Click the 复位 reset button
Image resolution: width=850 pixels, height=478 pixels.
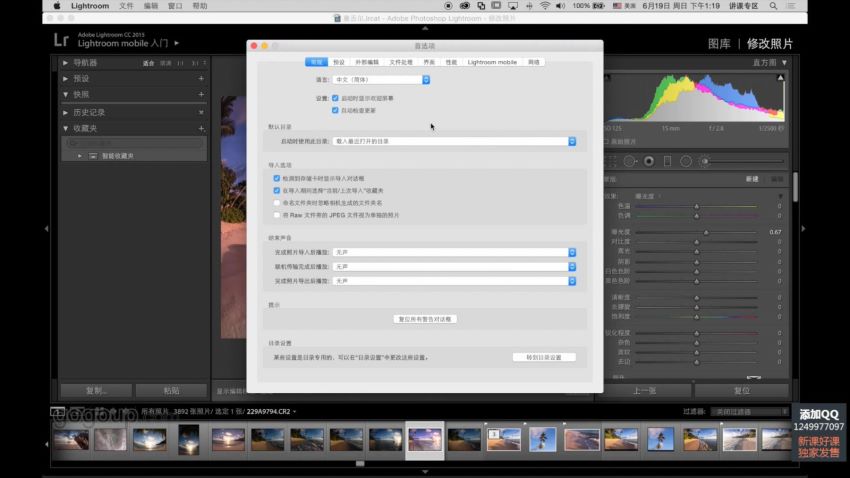pyautogui.click(x=742, y=391)
